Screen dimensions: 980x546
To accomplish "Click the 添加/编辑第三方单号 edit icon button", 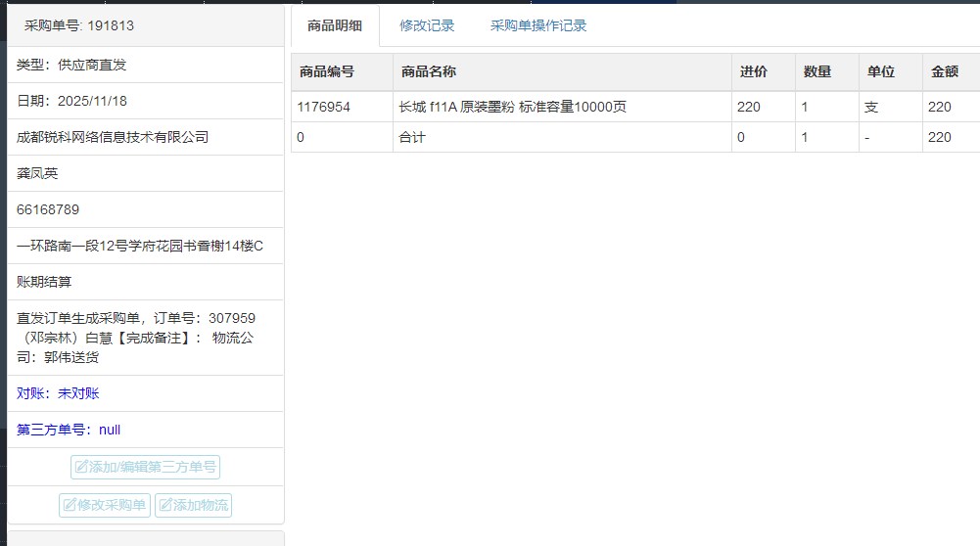I will pos(145,468).
